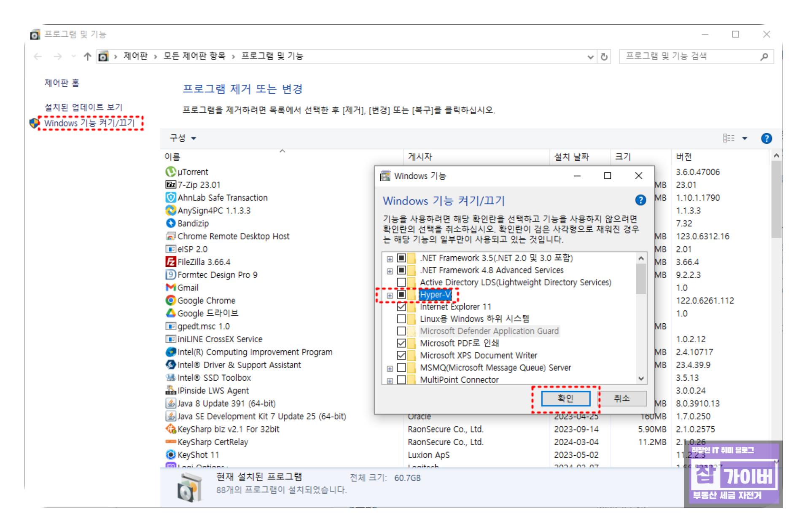Enable MSMQ Server checkbox
The image size is (807, 532).
[401, 368]
